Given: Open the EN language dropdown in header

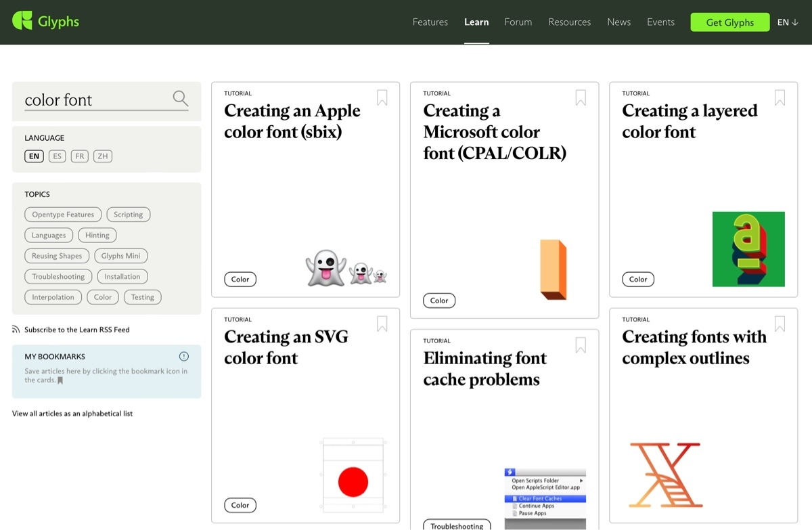Looking at the screenshot, I should 788,22.
